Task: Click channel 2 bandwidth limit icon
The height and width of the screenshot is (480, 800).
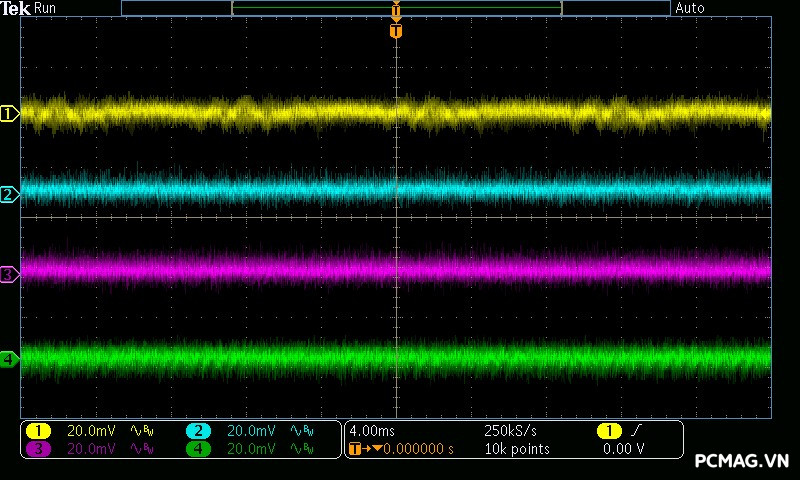Action: click(x=300, y=431)
